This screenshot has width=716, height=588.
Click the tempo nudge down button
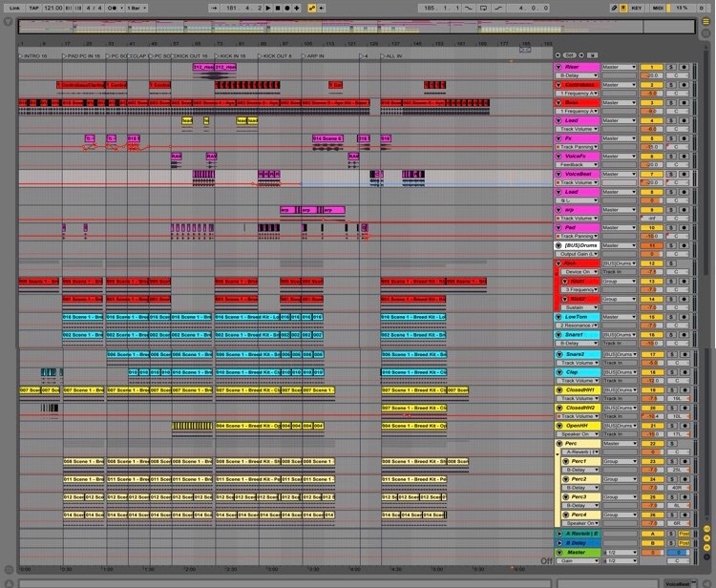coord(68,8)
